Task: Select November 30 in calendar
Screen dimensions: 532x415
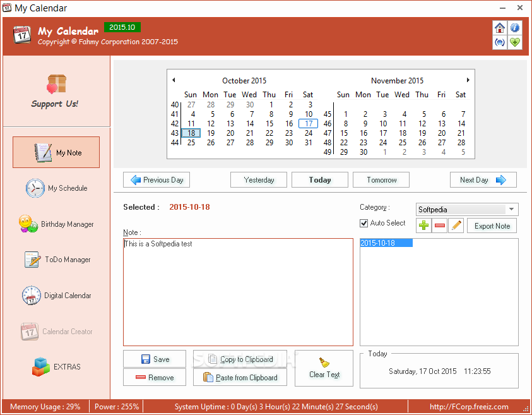Action: tap(364, 152)
